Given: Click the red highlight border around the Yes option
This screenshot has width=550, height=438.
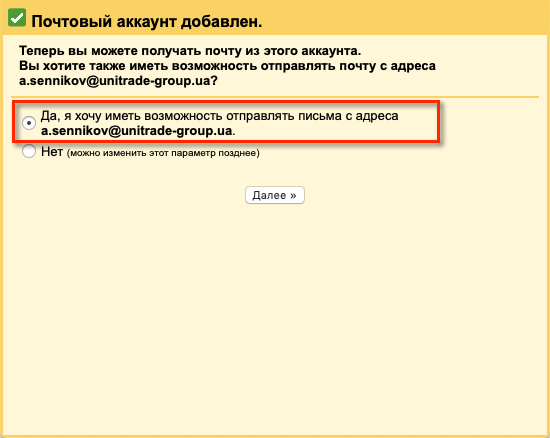Looking at the screenshot, I should [226, 102].
